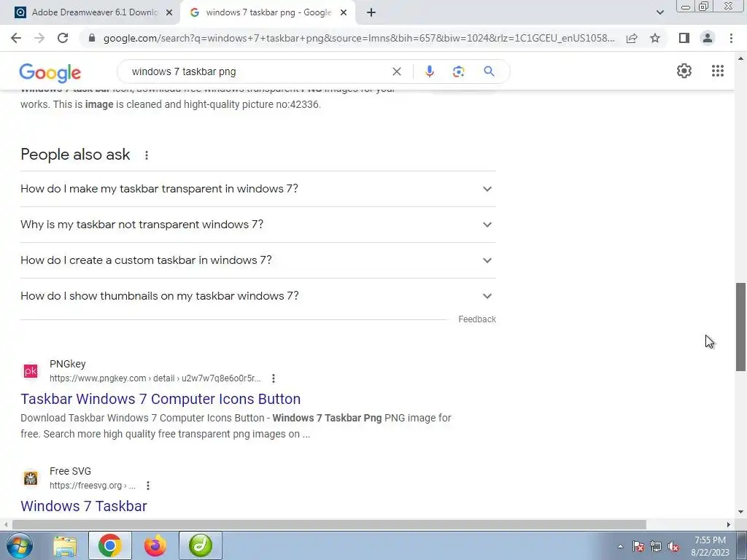Close the Adobe Dreamweaver tab

pos(169,13)
